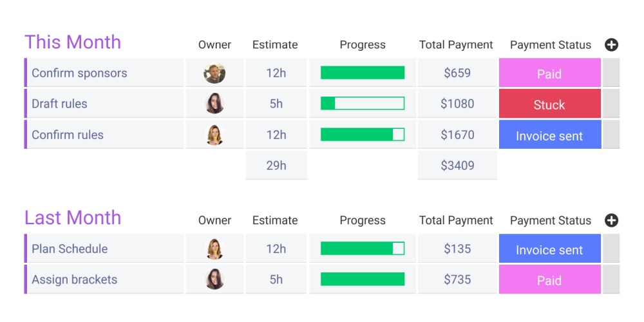The image size is (644, 322).
Task: Open the Plan Schedule item
Action: (70, 249)
